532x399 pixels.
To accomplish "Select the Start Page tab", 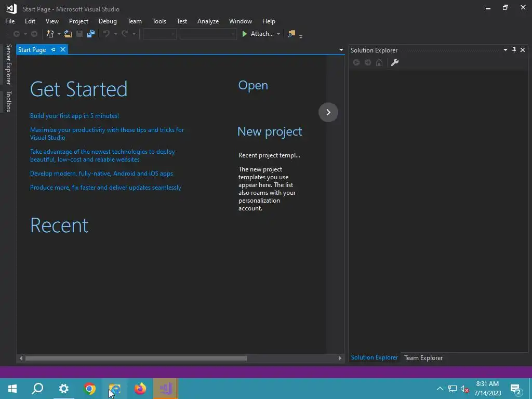I will point(32,50).
